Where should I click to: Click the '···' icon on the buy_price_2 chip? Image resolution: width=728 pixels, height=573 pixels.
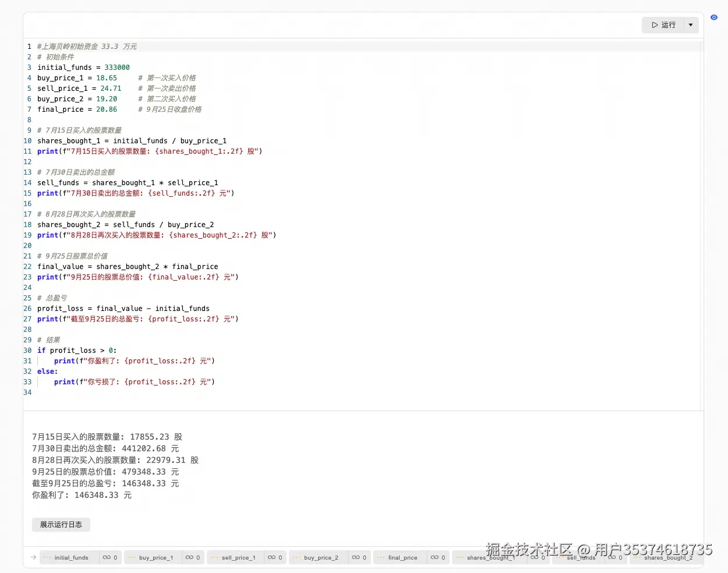point(295,557)
